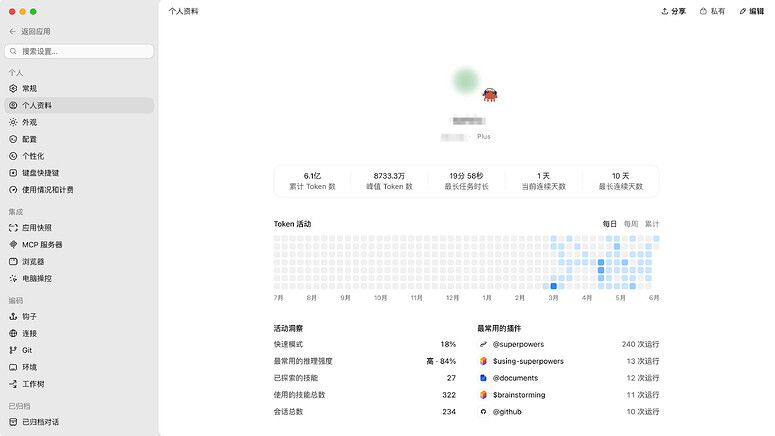775x436 pixels.
Task: Click the 10 次运行 count
Action: (643, 411)
